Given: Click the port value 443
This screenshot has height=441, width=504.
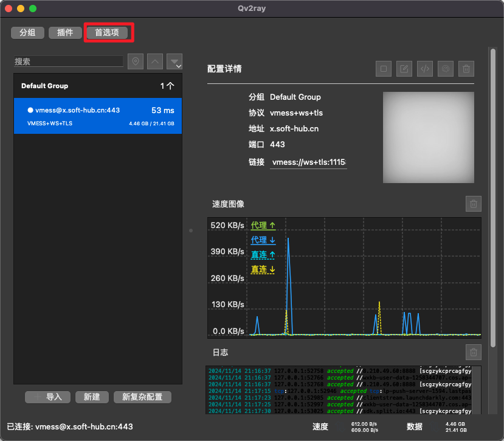Looking at the screenshot, I should click(x=277, y=144).
